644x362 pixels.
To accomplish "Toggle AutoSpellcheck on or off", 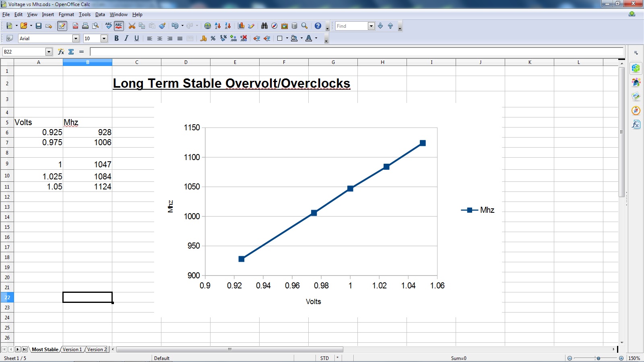I will (x=119, y=26).
